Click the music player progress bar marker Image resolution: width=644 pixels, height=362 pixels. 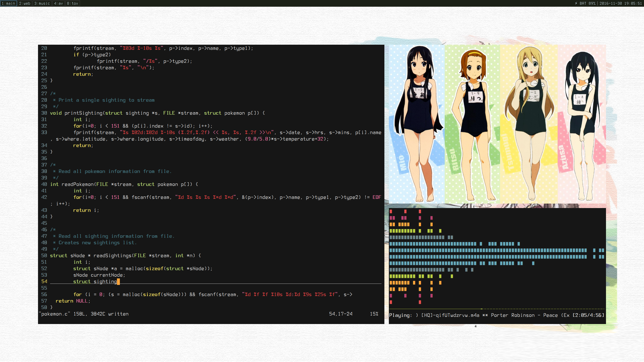481,309
